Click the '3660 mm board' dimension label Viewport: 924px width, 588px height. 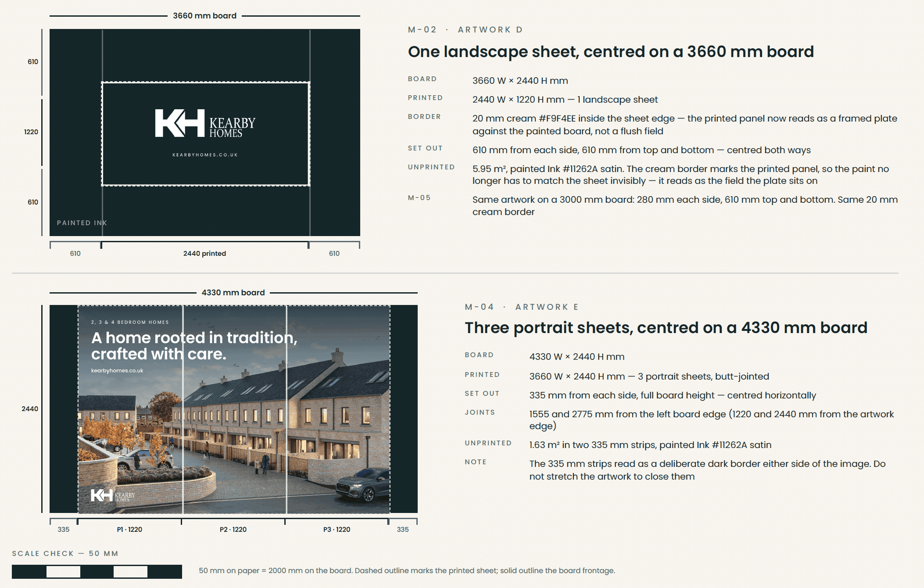coord(205,16)
